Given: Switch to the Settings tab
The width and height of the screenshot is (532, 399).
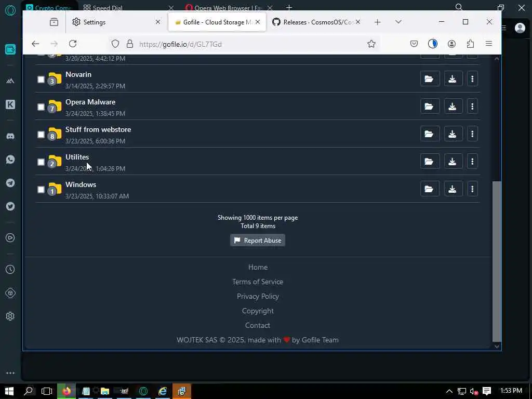Looking at the screenshot, I should pos(116,22).
